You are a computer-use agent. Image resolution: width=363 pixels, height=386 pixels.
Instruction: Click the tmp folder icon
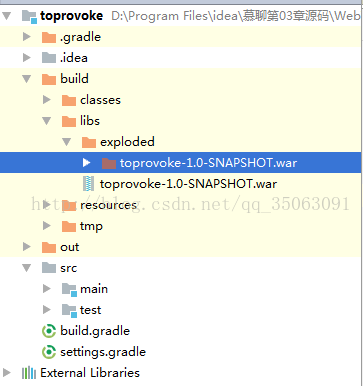point(69,227)
